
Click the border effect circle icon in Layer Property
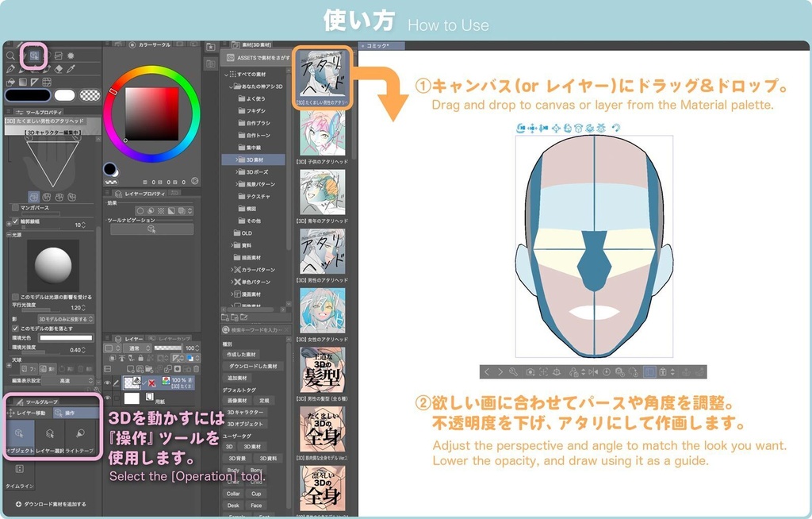point(140,210)
